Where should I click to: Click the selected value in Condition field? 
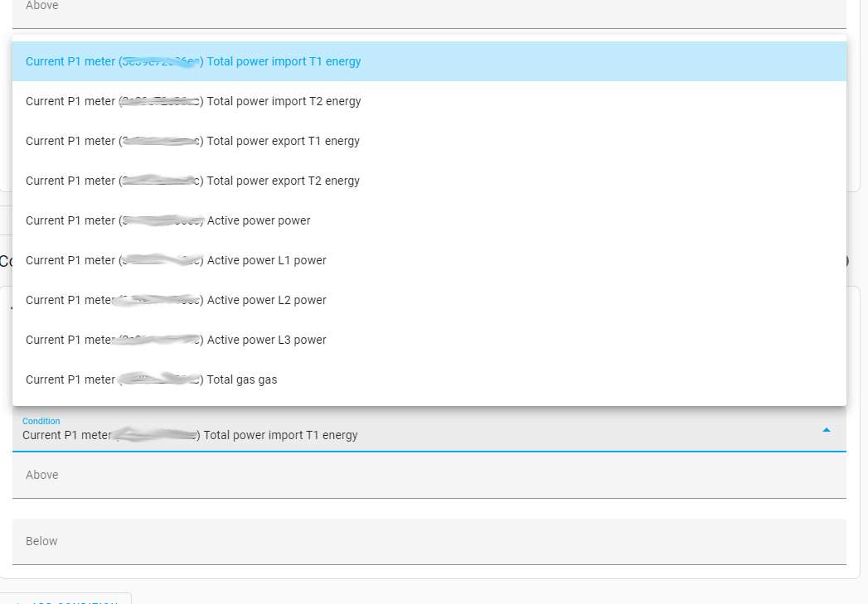point(190,435)
